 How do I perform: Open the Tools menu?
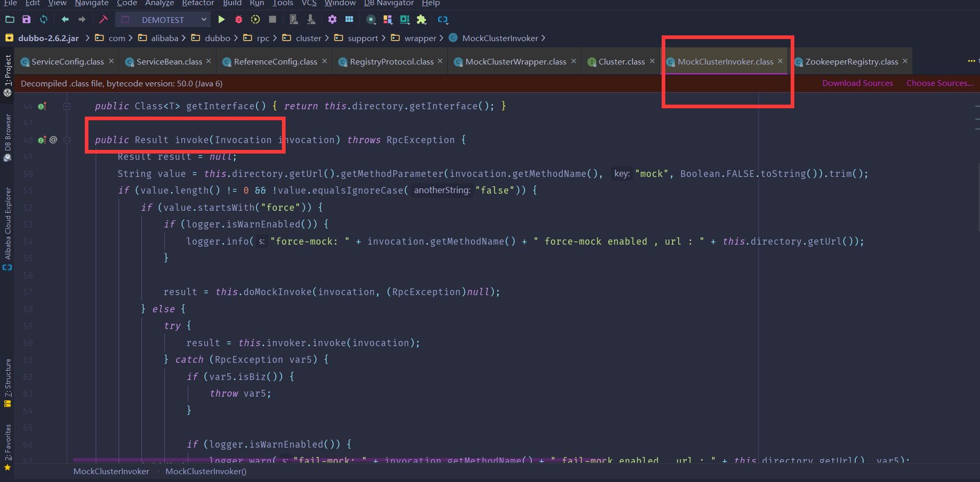282,3
